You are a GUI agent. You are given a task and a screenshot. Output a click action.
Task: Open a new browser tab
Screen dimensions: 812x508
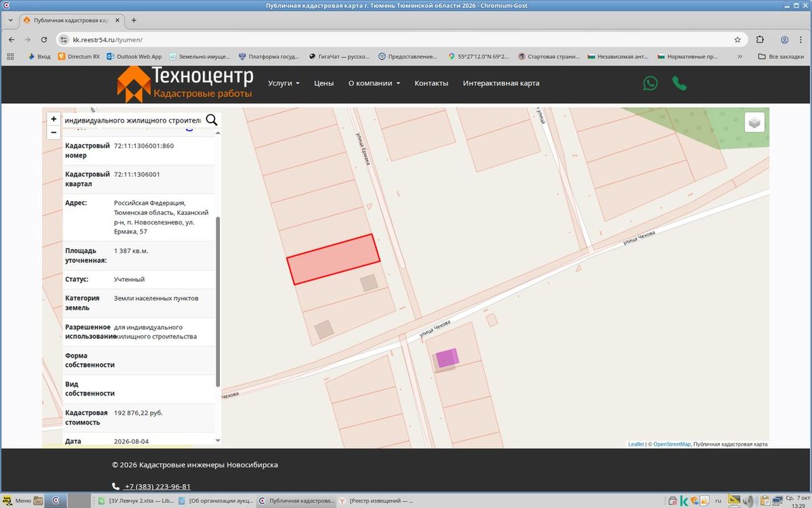(133, 20)
